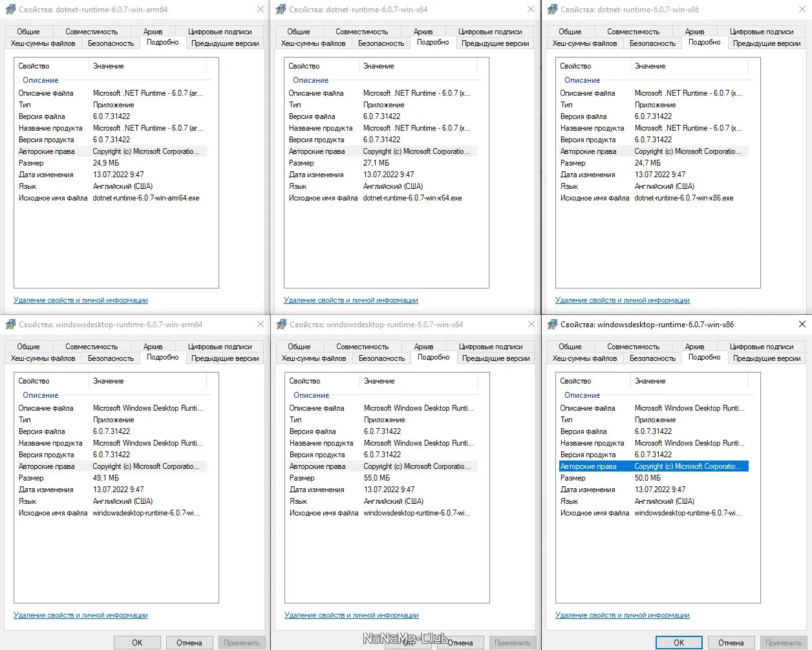
Task: Click remove properties link in dotnet-runtime win-x86 window
Action: [x=623, y=300]
